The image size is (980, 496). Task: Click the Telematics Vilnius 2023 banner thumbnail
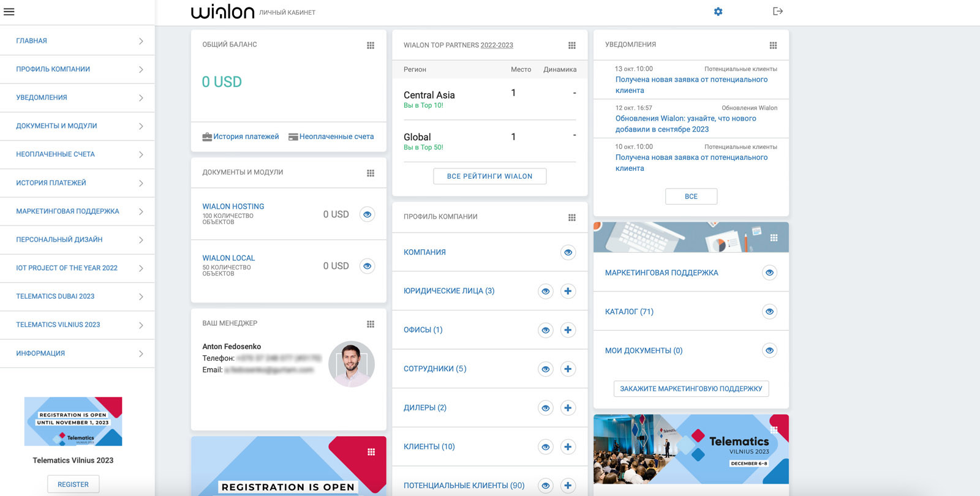click(73, 421)
